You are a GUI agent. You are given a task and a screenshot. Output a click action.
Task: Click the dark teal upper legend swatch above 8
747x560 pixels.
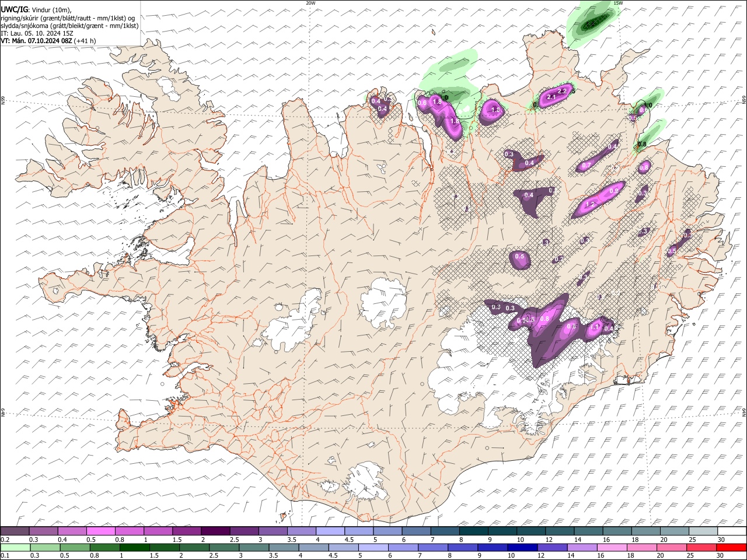[474, 531]
